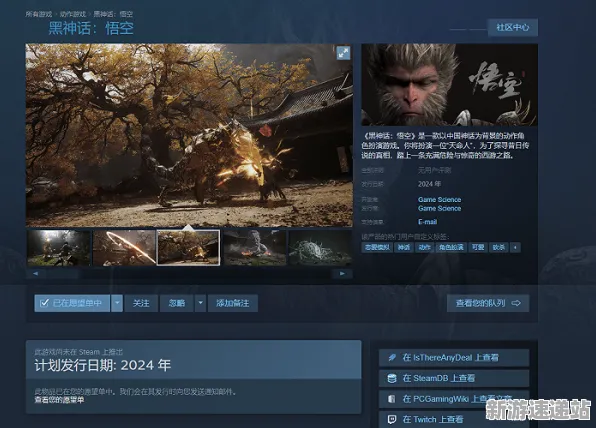
Task: Click the 计划发行日期: 2024 年 text
Action: click(103, 365)
